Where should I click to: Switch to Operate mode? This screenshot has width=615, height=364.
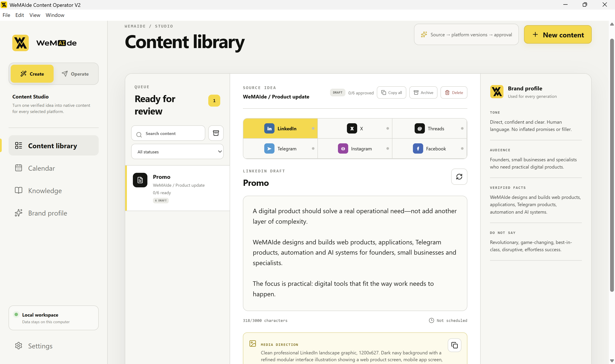tap(75, 74)
